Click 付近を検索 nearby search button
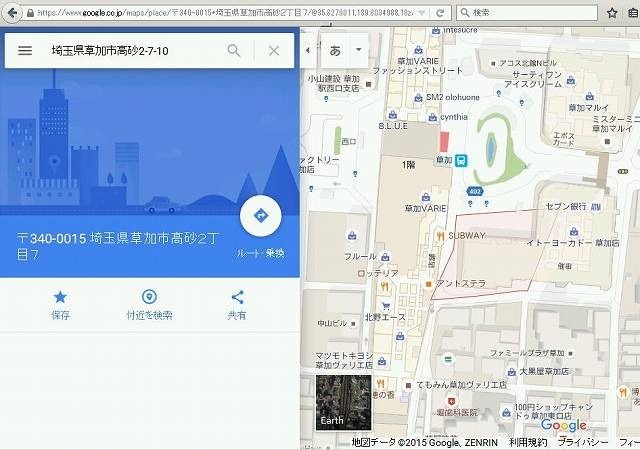Viewport: 640px width, 450px height. (149, 304)
